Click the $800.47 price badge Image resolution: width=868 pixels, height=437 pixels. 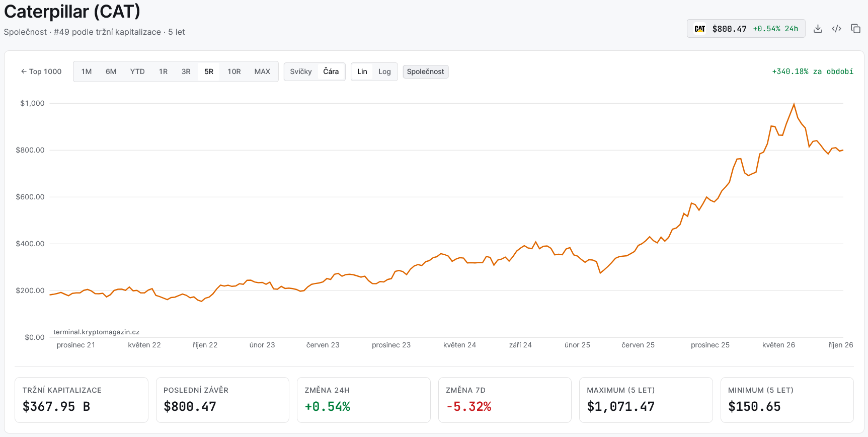click(x=746, y=29)
